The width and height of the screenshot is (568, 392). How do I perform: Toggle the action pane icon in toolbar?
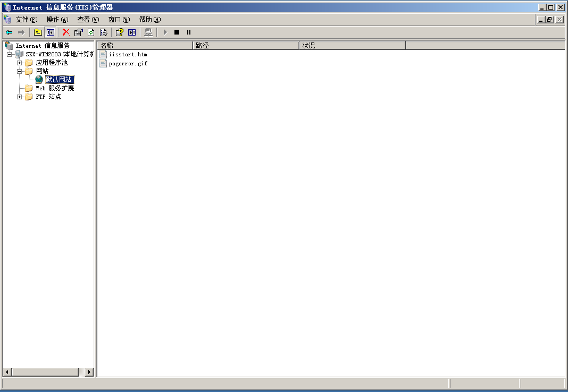(x=132, y=32)
